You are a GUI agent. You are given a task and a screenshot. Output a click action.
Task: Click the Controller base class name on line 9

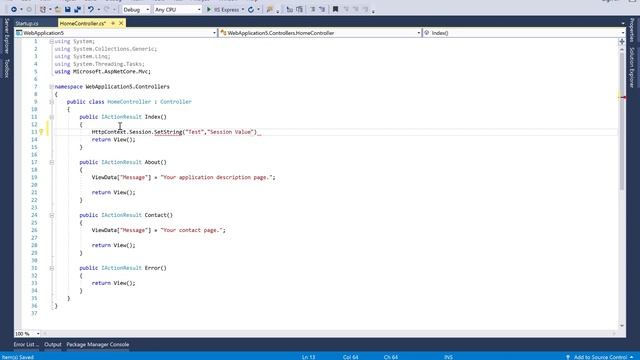[x=176, y=102]
